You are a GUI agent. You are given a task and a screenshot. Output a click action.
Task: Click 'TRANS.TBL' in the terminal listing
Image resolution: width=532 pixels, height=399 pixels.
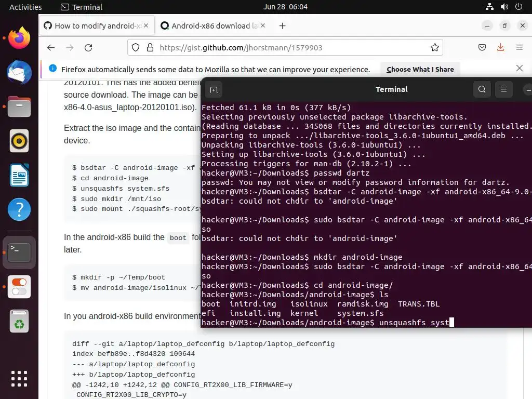(x=419, y=304)
